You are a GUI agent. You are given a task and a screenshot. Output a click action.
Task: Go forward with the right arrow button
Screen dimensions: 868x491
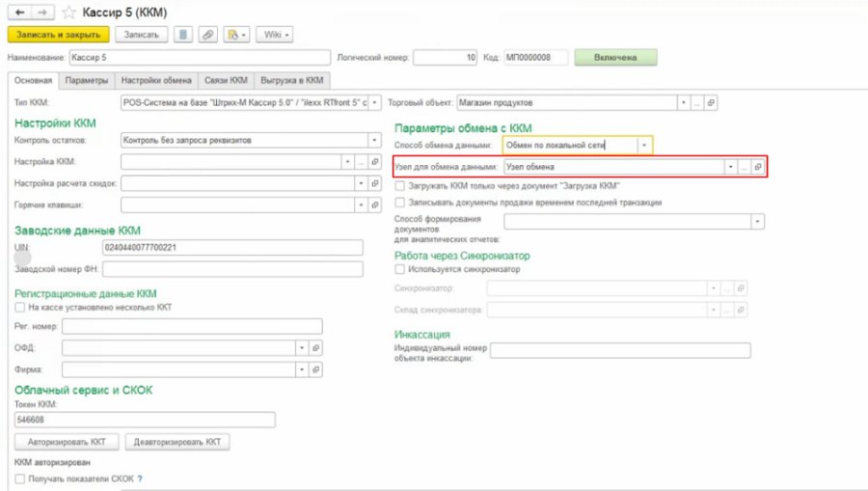click(43, 13)
